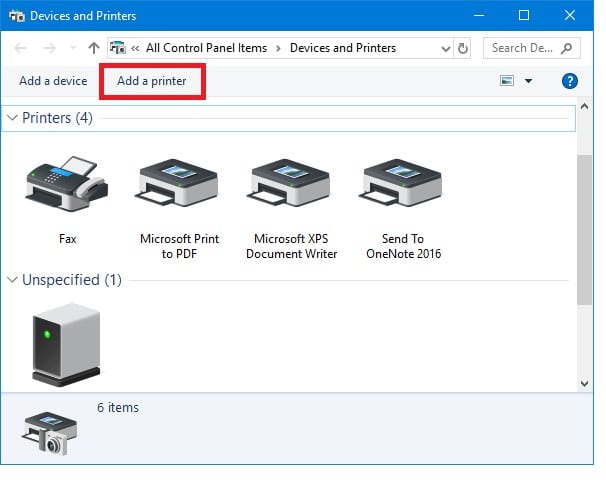The width and height of the screenshot is (606, 490).
Task: Open the help question mark icon
Action: [570, 81]
